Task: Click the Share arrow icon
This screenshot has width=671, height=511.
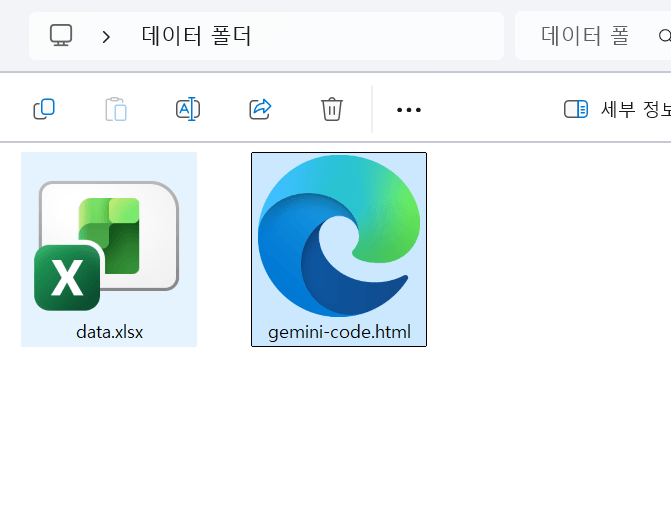Action: pos(260,109)
